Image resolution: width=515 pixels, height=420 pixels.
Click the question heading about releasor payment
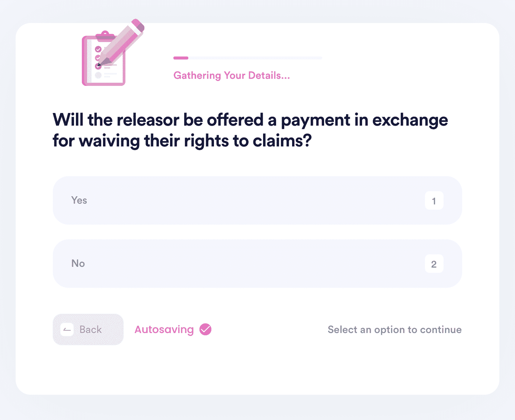(250, 130)
